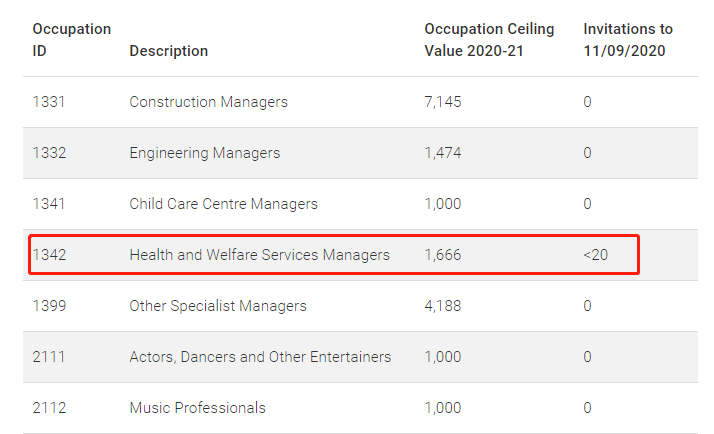
Task: Click ceiling value 1,666
Action: pos(443,255)
